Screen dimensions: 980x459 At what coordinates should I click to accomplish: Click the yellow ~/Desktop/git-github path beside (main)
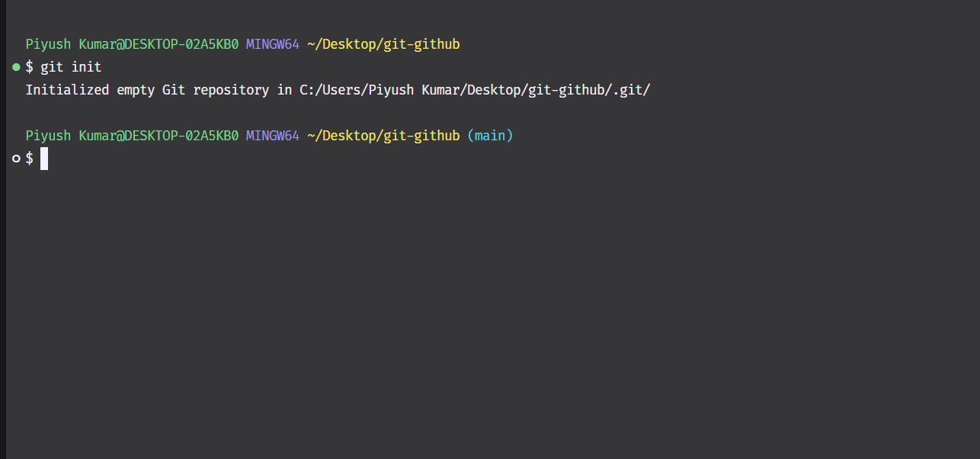click(x=383, y=136)
